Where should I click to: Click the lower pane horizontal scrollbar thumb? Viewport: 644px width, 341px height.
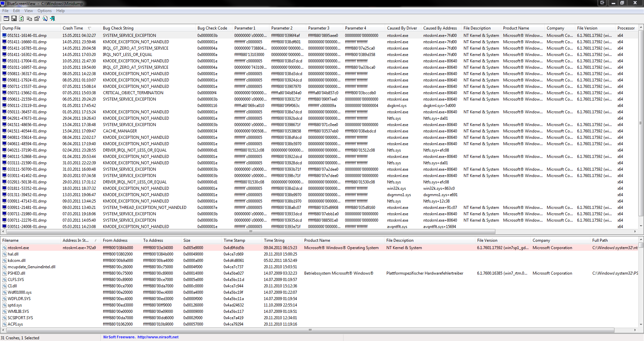310,330
